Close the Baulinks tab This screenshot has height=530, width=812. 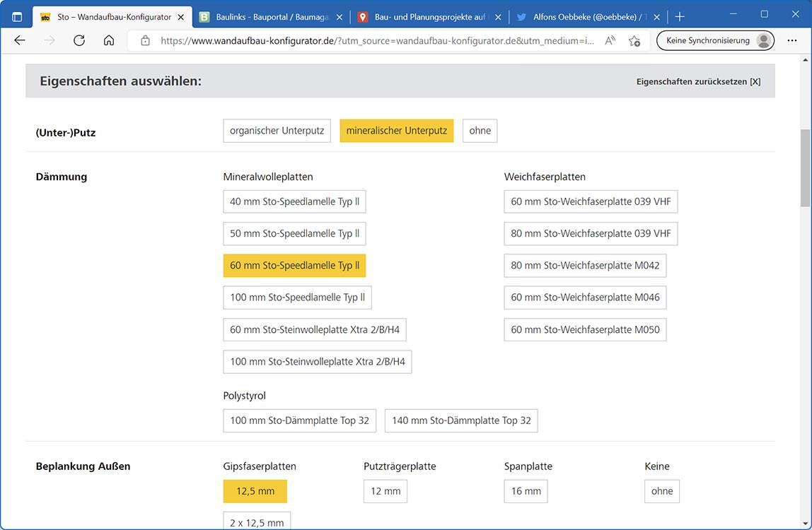340,17
